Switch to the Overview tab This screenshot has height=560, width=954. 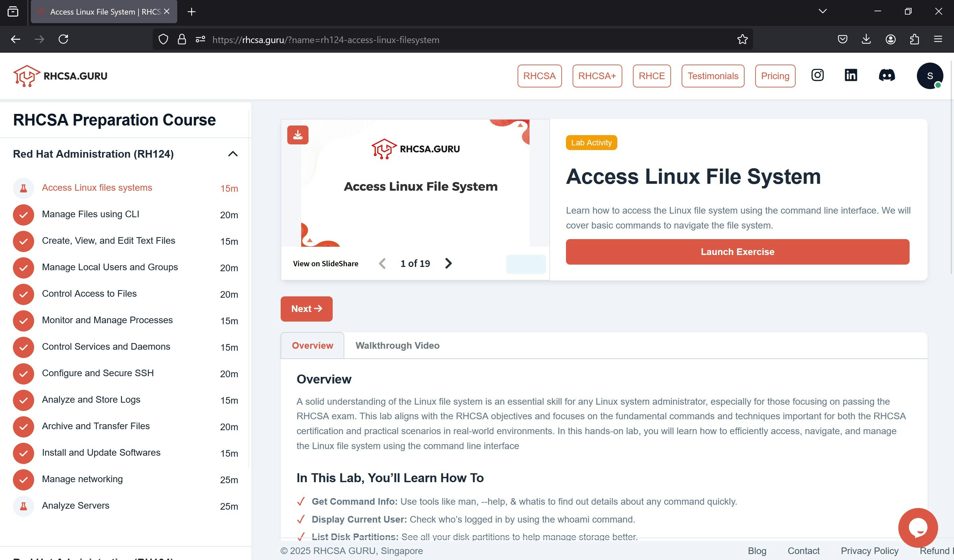pos(312,345)
